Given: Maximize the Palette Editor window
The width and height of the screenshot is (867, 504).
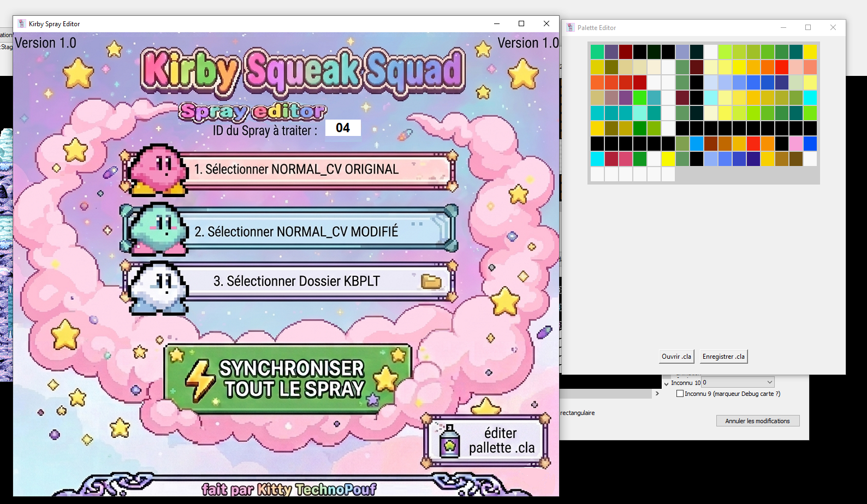Looking at the screenshot, I should [x=808, y=27].
